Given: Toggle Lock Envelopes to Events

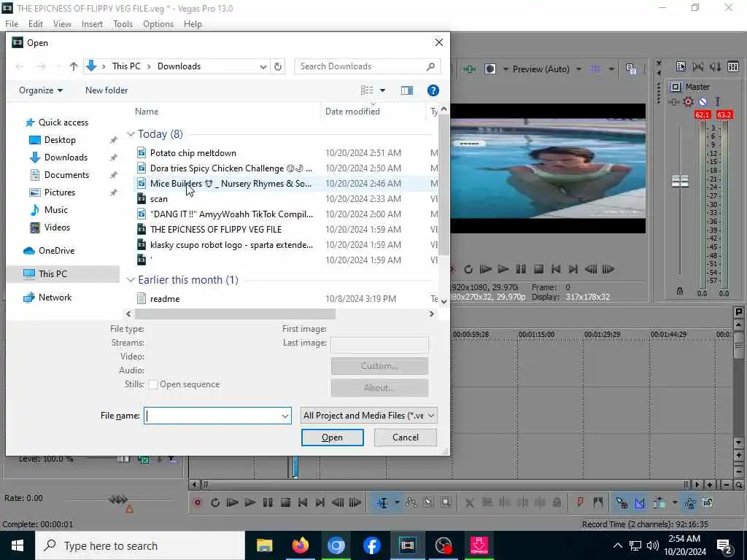Looking at the screenshot, I should pos(690,503).
